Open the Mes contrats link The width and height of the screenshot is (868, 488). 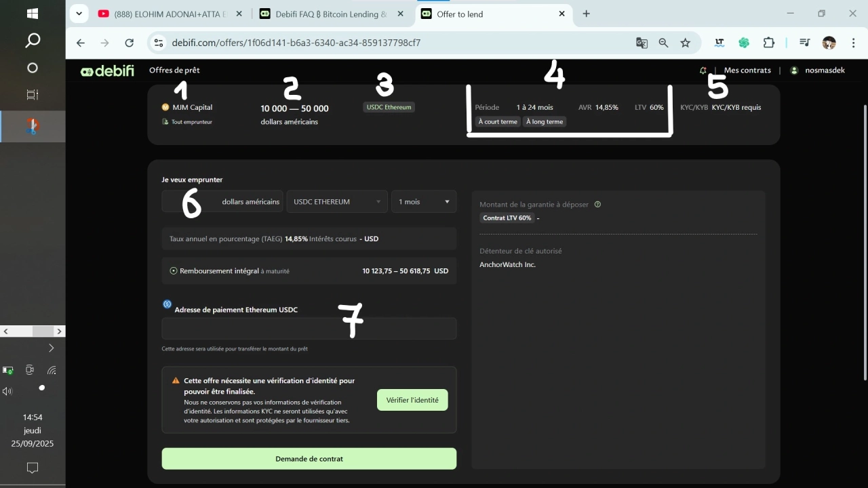click(747, 70)
